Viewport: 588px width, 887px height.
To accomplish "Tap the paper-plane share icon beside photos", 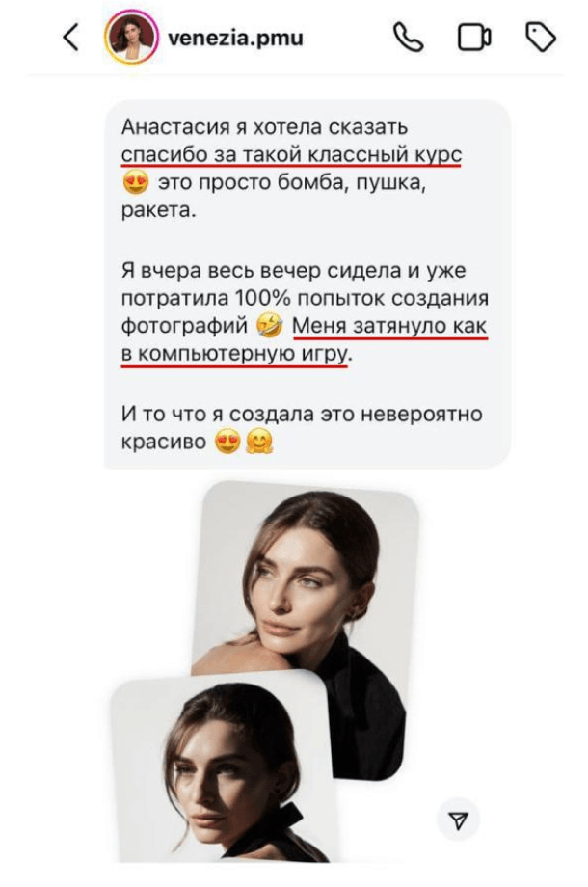I will point(459,820).
